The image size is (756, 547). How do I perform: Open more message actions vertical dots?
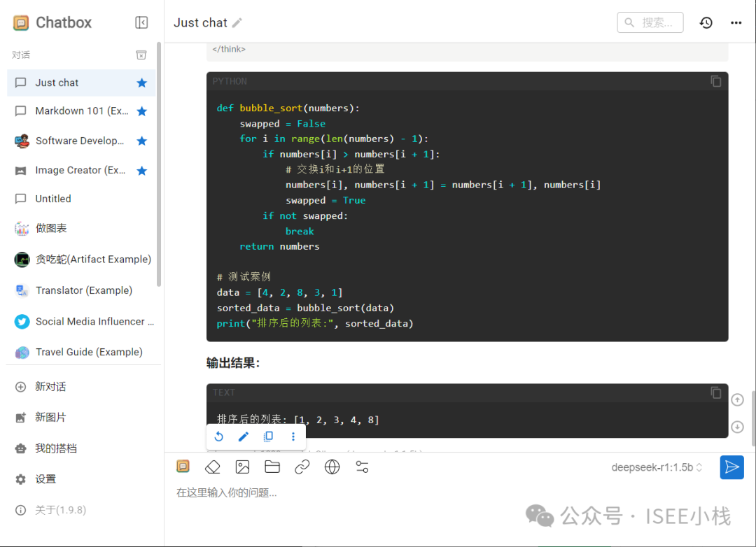[x=293, y=436]
